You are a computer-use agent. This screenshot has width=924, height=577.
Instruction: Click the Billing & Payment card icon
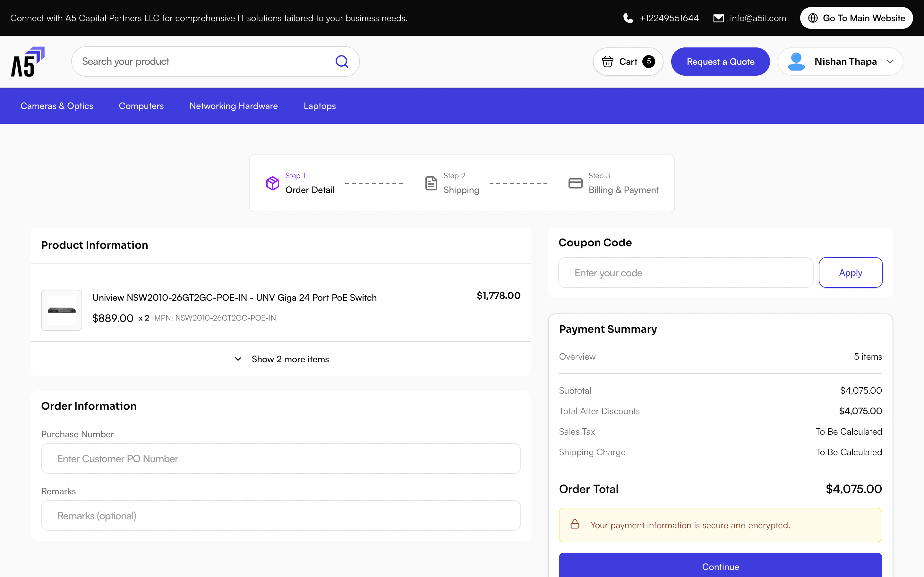pos(575,183)
